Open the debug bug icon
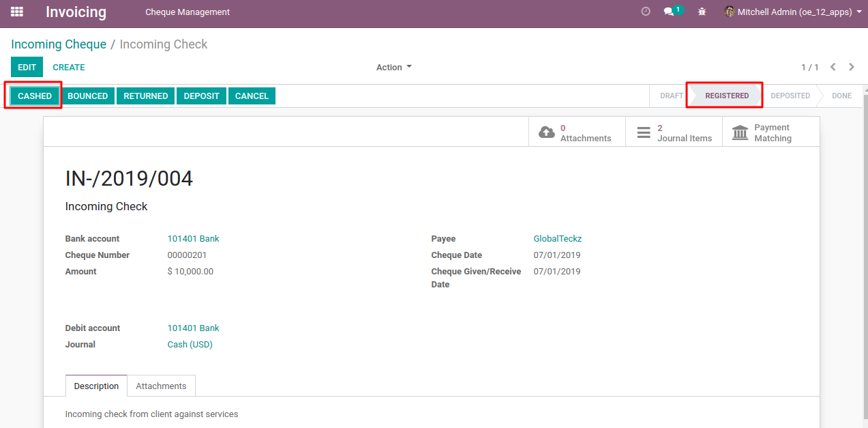Viewport: 868px width, 428px height. [702, 12]
